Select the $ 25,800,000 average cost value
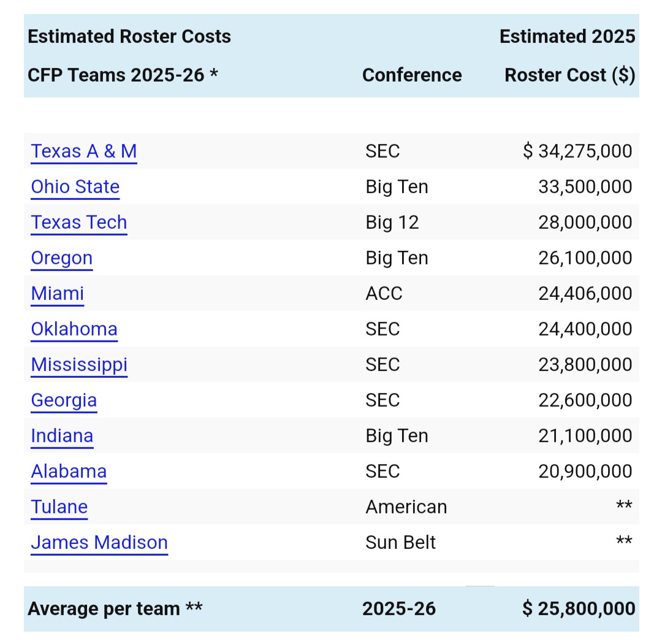Screen dimensions: 662x644 point(579,608)
